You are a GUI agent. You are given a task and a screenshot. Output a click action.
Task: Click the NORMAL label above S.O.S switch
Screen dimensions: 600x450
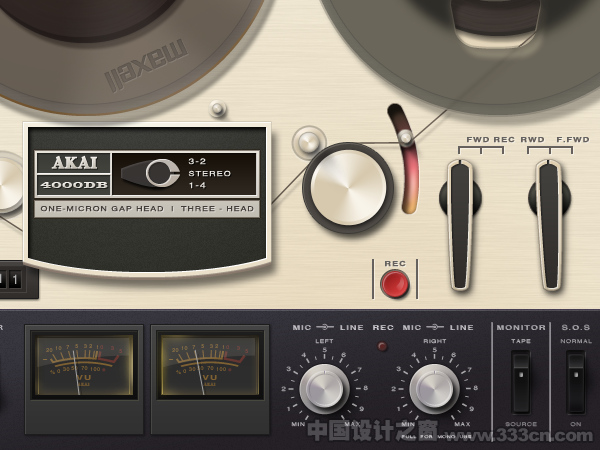[576, 341]
